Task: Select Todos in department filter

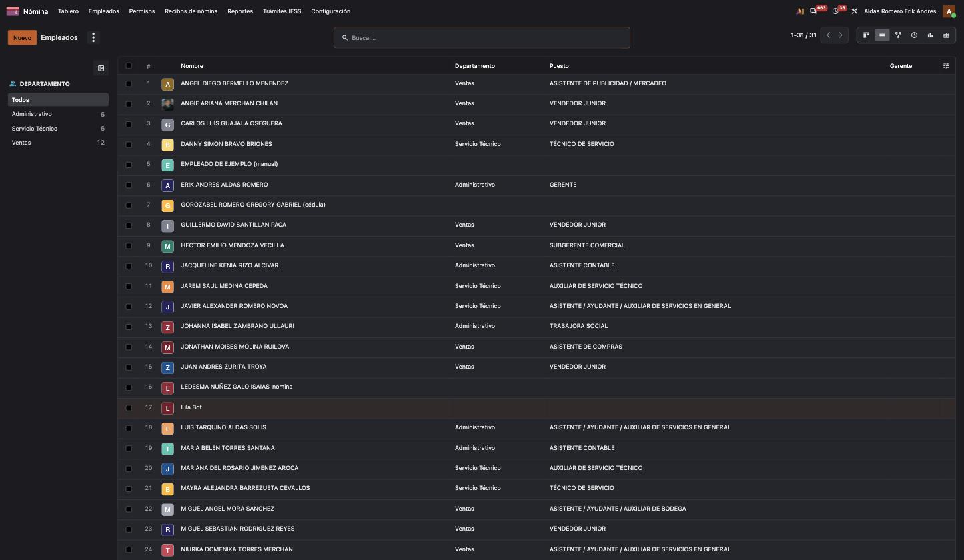Action: 58,100
